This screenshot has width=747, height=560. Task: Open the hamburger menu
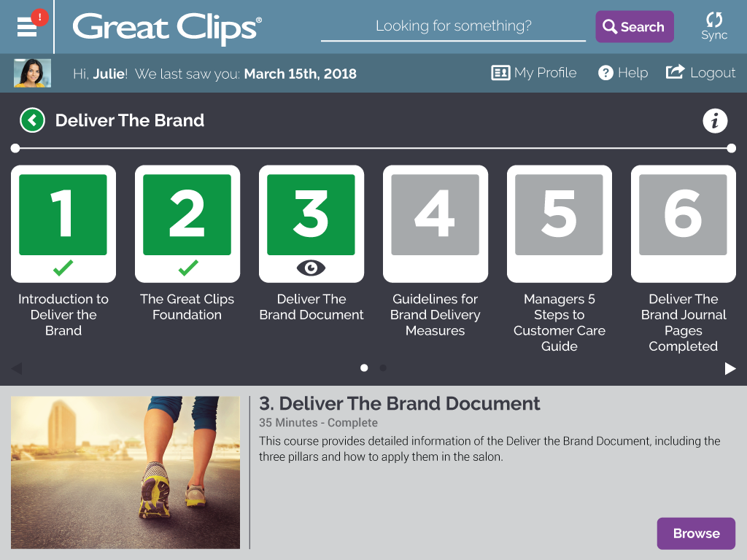point(27,26)
